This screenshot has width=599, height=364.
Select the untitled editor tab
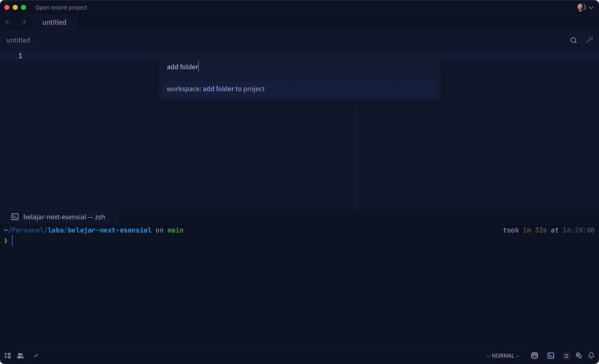(x=54, y=22)
